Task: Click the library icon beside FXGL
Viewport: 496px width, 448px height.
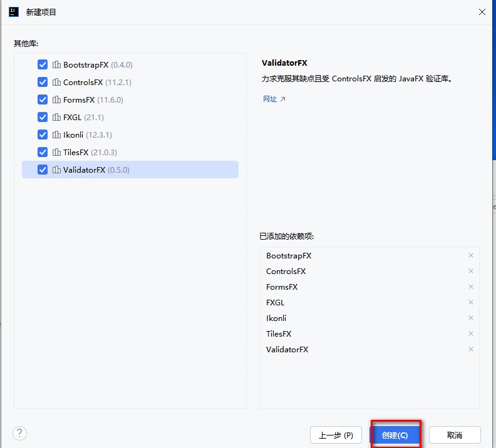Action: point(56,117)
